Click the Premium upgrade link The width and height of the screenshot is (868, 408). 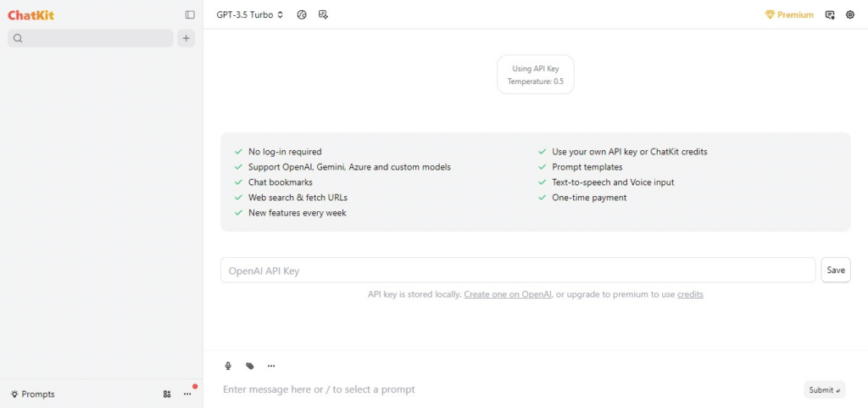click(789, 15)
